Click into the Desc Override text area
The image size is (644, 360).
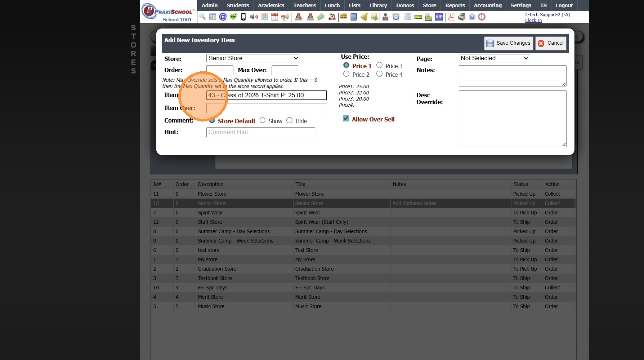pos(513,119)
